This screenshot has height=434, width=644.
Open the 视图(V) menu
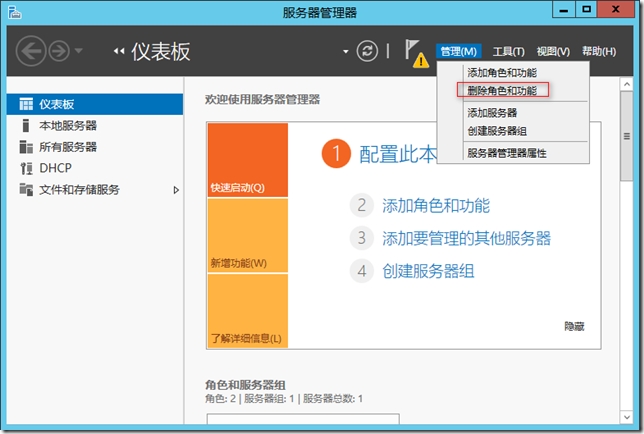pyautogui.click(x=553, y=51)
